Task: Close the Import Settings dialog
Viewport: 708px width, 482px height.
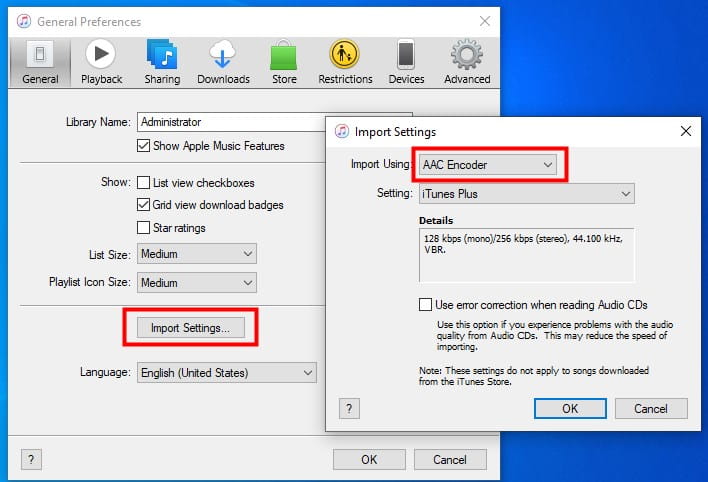Action: pyautogui.click(x=685, y=131)
